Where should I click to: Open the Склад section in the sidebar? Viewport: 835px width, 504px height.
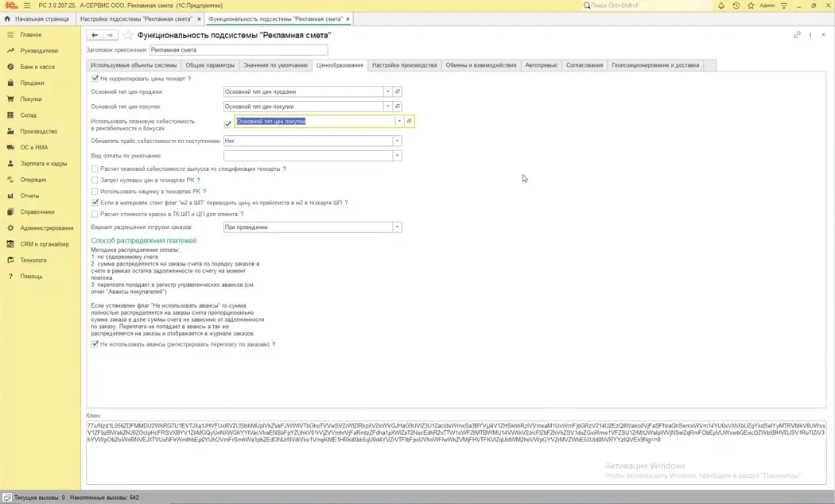pos(28,115)
